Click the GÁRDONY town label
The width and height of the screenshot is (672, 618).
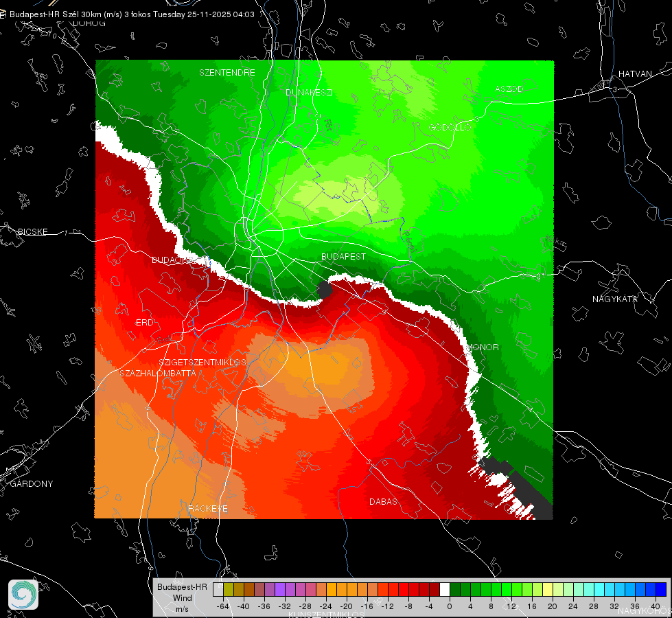click(x=32, y=484)
